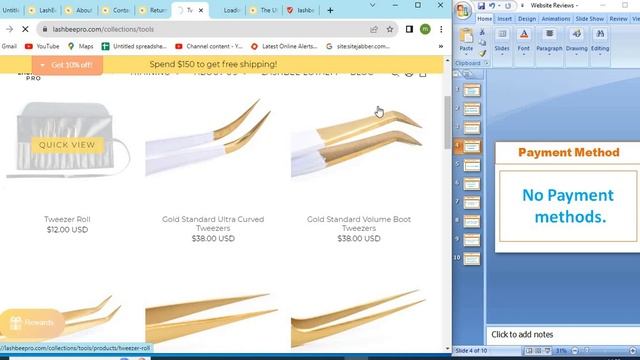This screenshot has height=360, width=640.
Task: Close the active Tools tab
Action: click(x=201, y=11)
